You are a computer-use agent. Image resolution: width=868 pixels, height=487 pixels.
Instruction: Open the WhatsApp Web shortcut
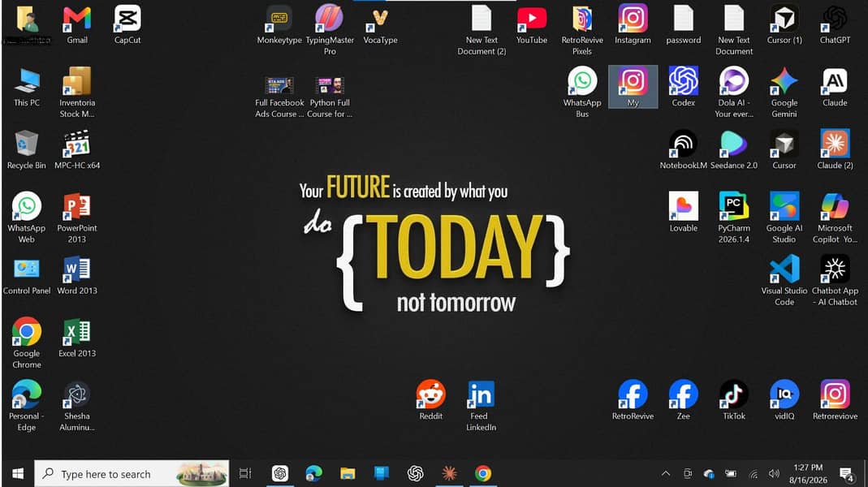(x=27, y=218)
